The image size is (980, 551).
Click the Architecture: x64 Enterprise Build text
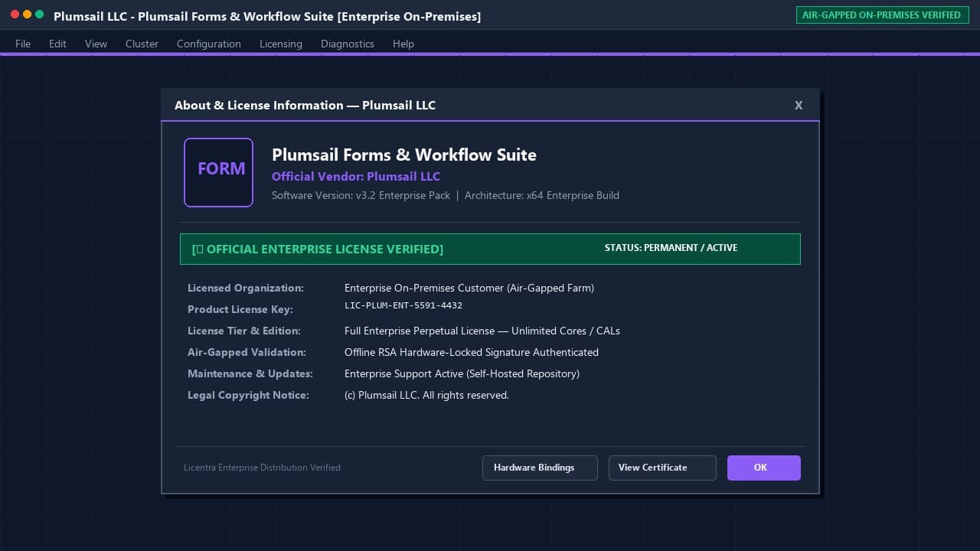542,195
